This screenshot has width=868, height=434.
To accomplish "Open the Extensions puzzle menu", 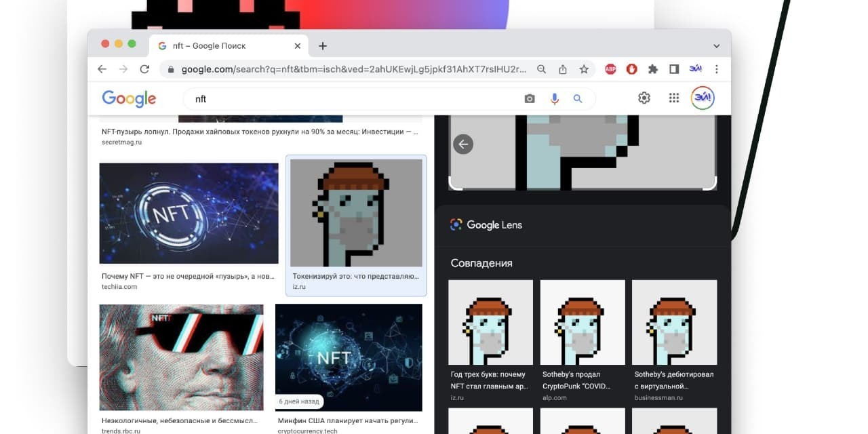I will [x=653, y=69].
